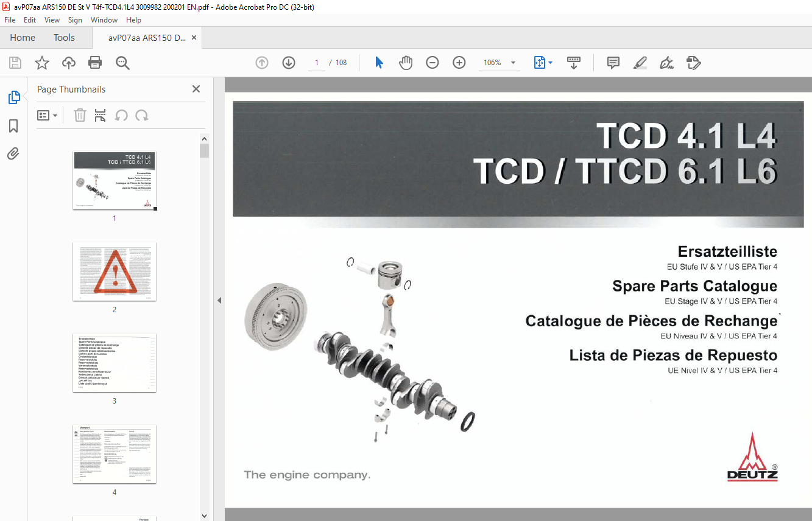Click the scrolling mode keyboard icon
Viewport: 812px width, 521px height.
pyautogui.click(x=574, y=63)
